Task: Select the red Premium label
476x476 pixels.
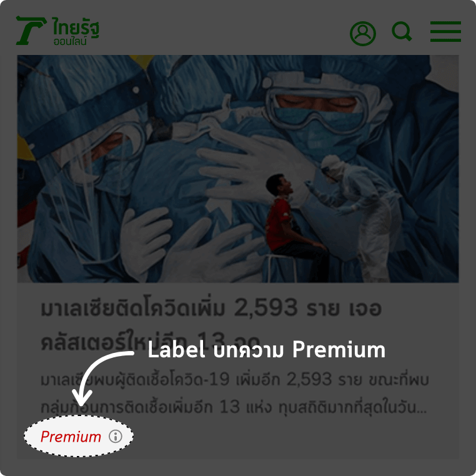Action: 71,437
